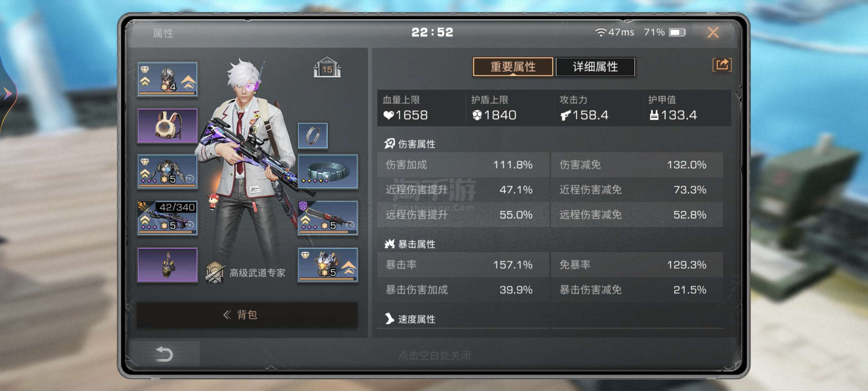Open the ring accessory slot

point(312,136)
